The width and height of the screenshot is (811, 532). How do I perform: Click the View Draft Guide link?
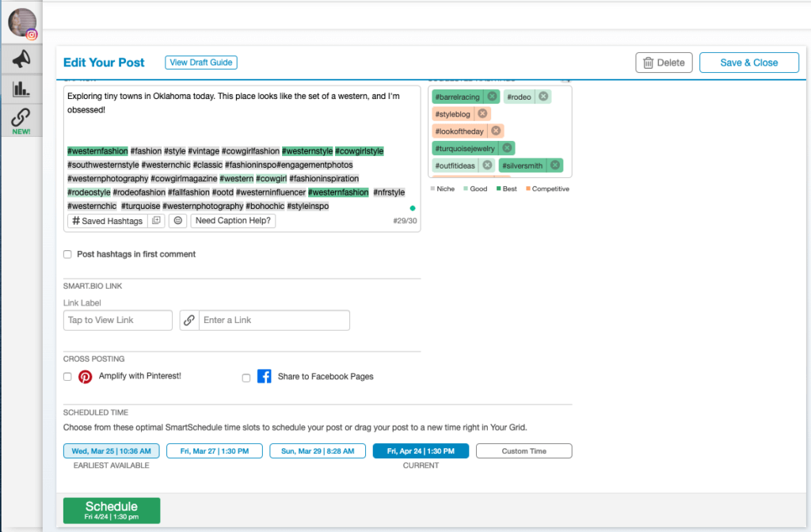[x=201, y=63]
